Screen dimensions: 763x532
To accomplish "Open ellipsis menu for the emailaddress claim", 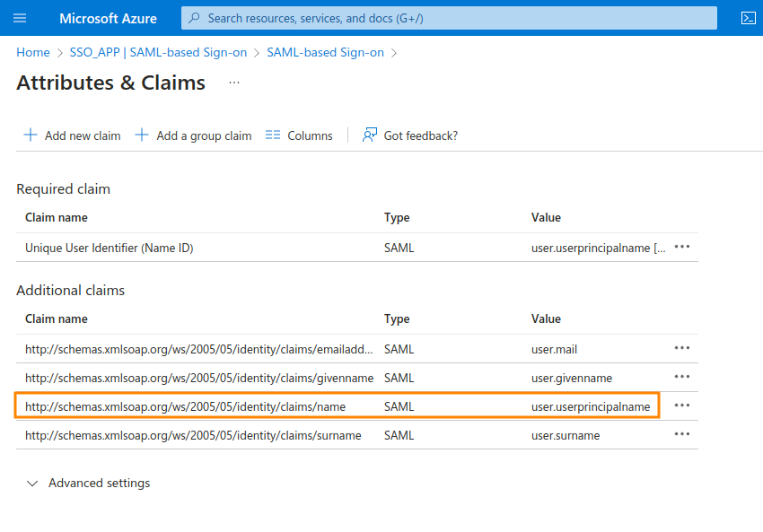I will 681,348.
